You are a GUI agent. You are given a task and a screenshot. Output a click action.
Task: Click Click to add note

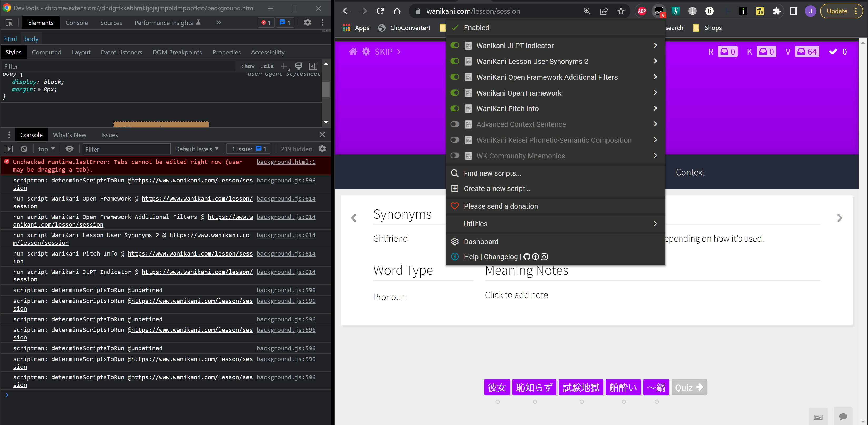pos(516,295)
